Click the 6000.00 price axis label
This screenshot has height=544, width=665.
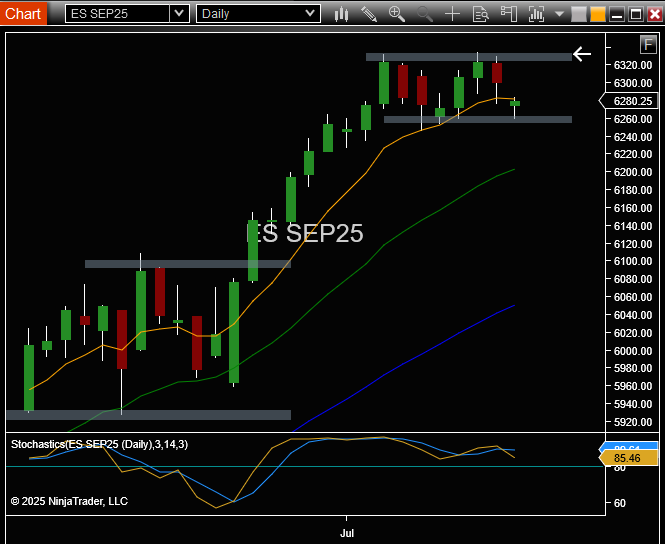point(633,351)
